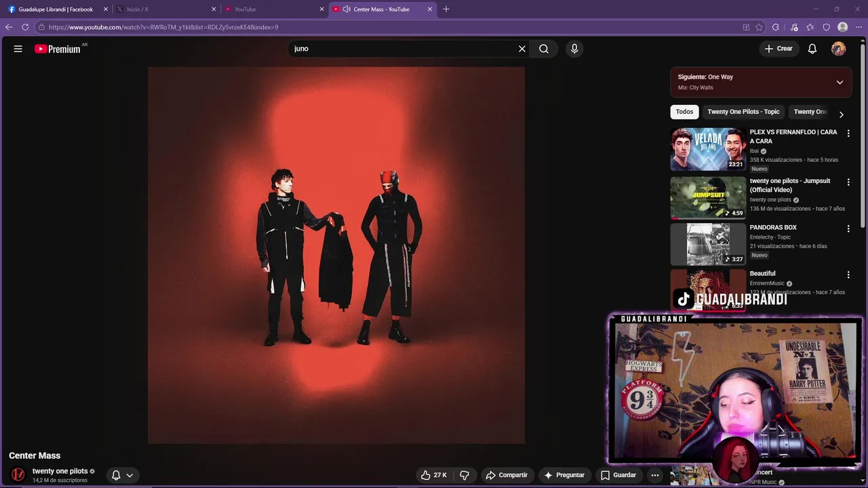Expand the Siguiente: One Way playlist panel

(840, 82)
